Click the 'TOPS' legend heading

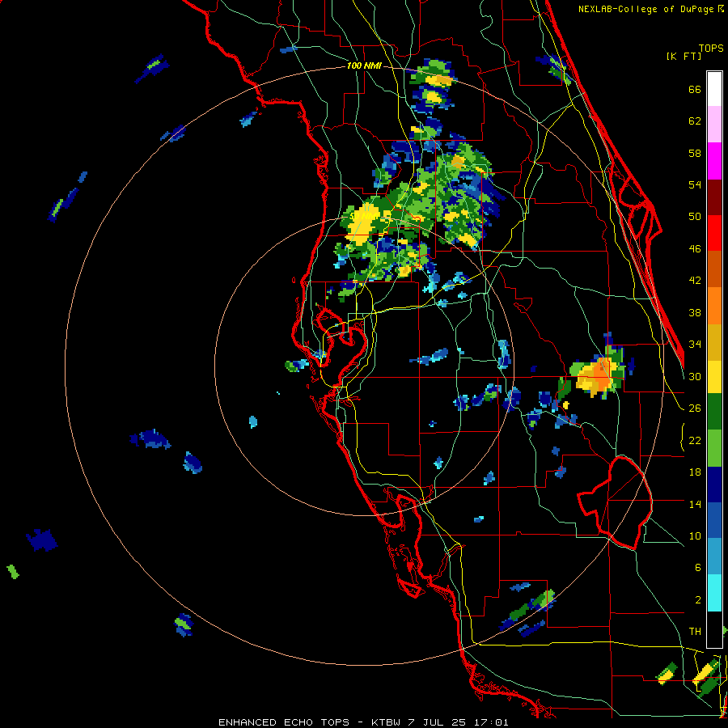(x=711, y=49)
